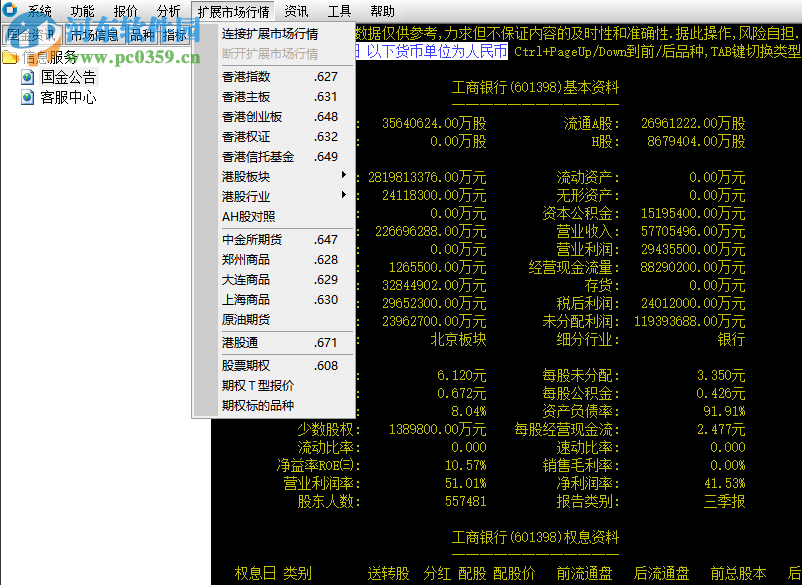802x585 pixels.
Task: Click the 信息服务 folder icon
Action: 10,57
